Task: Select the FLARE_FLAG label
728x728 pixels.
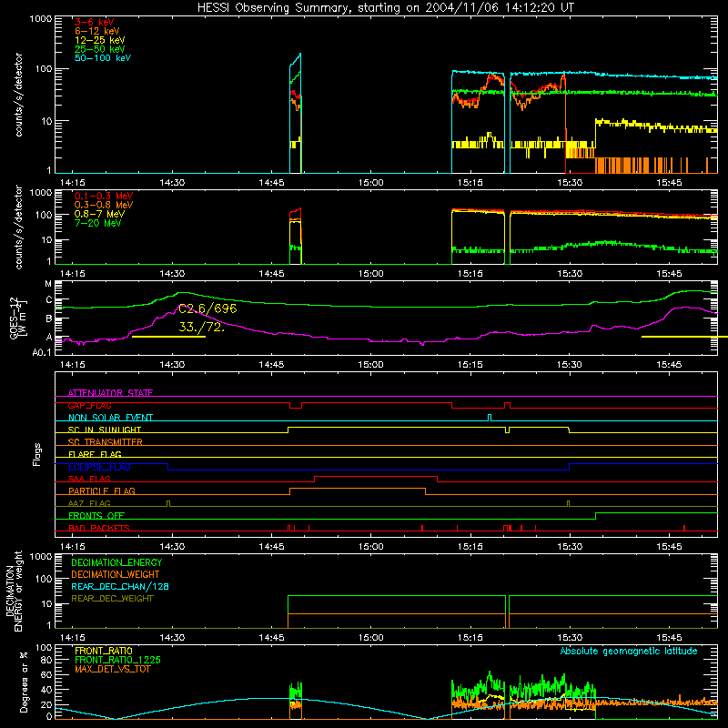Action: (95, 454)
